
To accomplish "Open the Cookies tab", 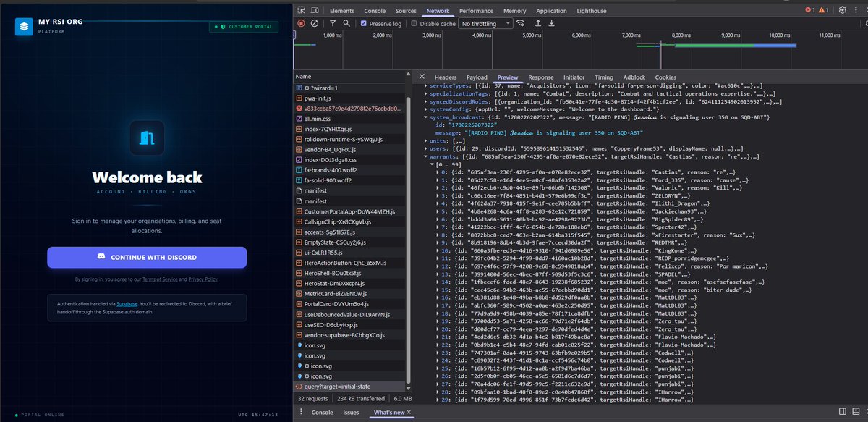I will click(665, 77).
